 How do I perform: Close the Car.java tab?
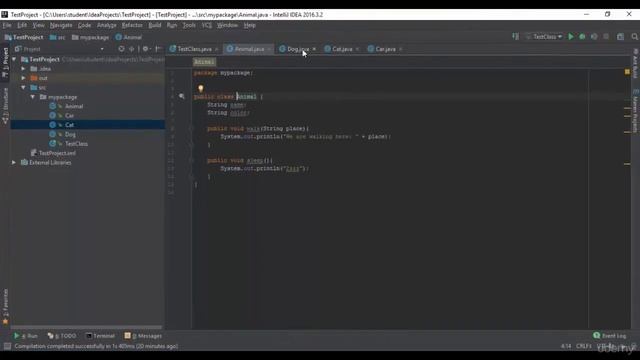click(x=400, y=49)
